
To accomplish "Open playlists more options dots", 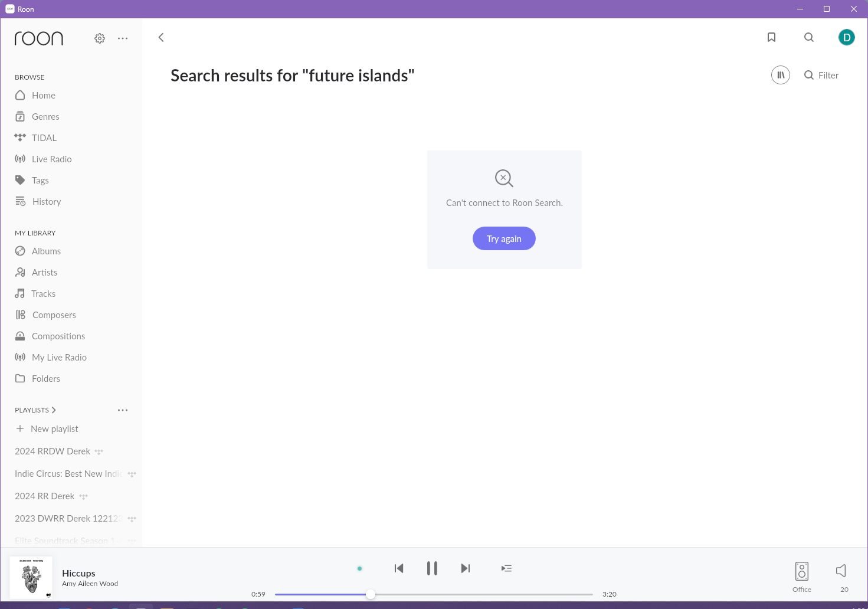I will (x=123, y=410).
